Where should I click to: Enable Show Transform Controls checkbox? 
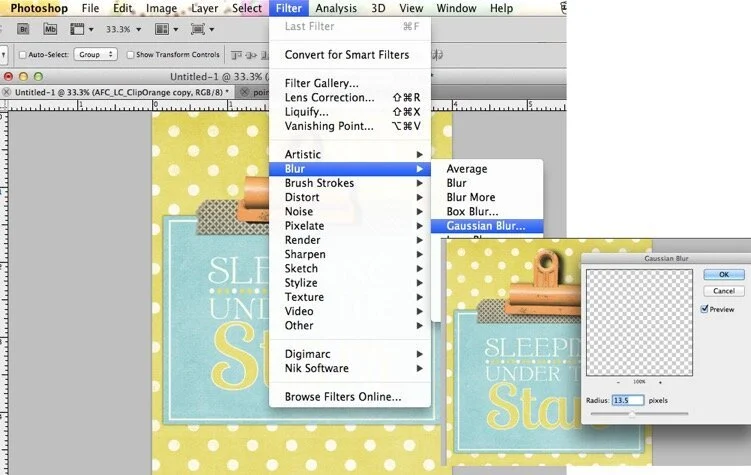point(130,55)
